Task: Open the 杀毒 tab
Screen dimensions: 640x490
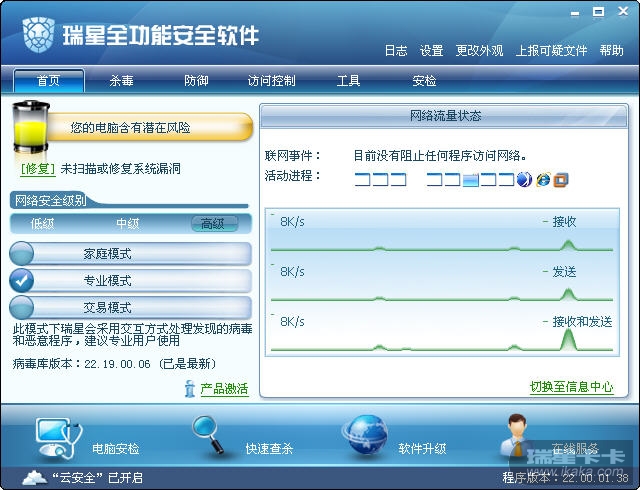Action: click(x=122, y=80)
